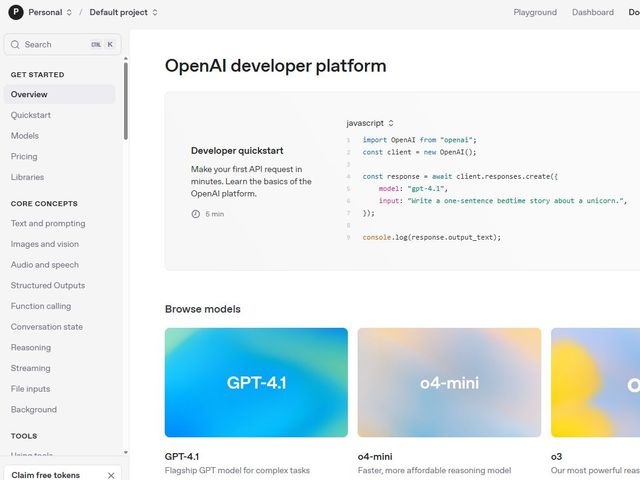Open the o4-mini model card thumbnail
The height and width of the screenshot is (480, 640).
(449, 382)
